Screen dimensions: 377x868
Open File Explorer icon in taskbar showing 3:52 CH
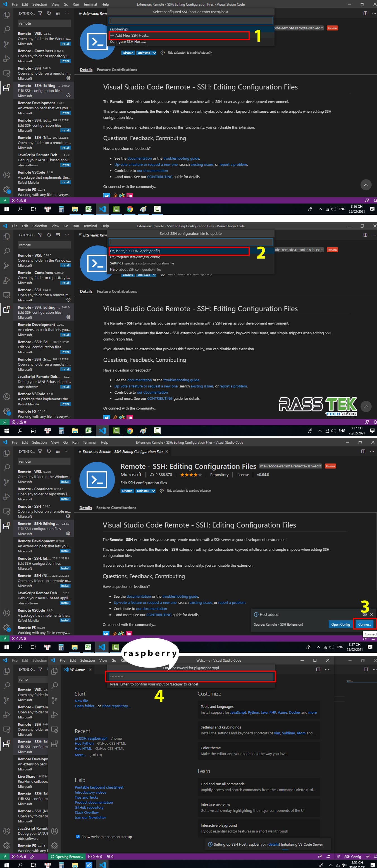[x=75, y=865]
